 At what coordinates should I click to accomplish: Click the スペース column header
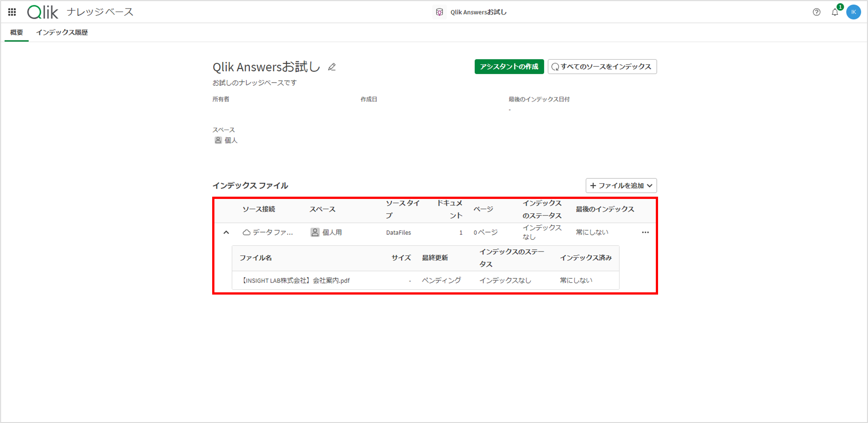coord(322,209)
